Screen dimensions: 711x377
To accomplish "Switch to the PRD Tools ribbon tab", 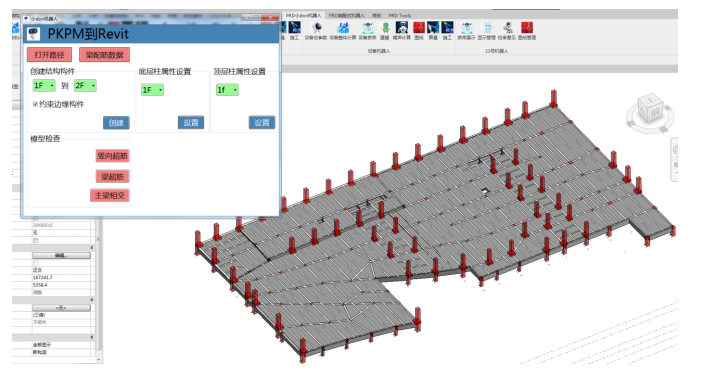I will (x=399, y=15).
